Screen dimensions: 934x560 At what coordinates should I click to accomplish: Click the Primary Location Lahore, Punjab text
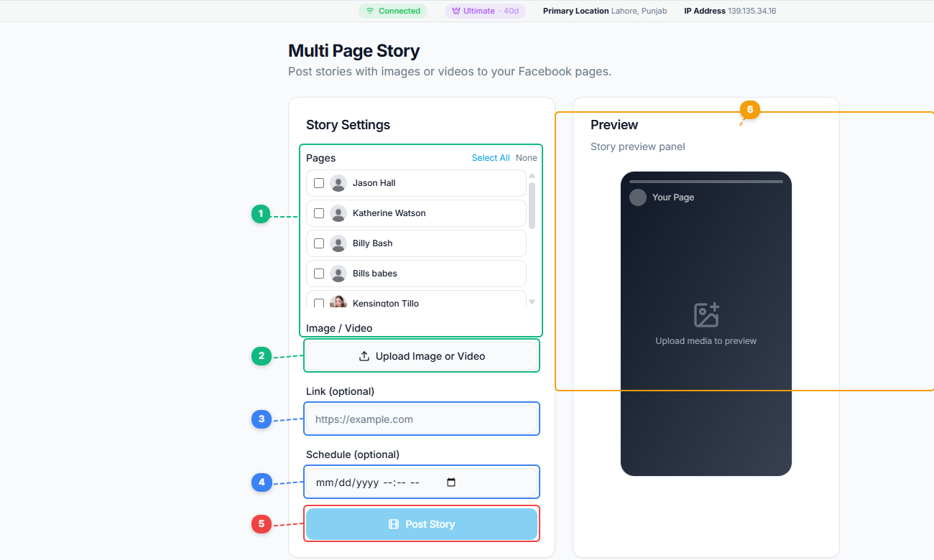pos(605,11)
